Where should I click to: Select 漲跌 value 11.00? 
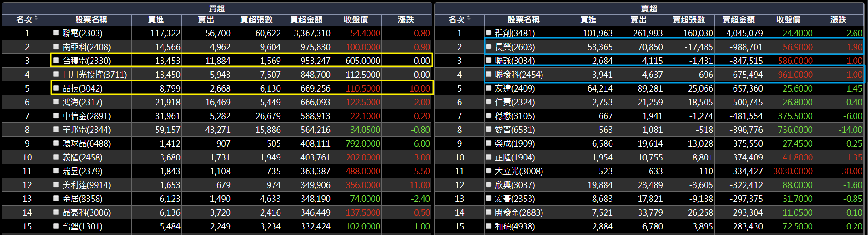[419, 185]
